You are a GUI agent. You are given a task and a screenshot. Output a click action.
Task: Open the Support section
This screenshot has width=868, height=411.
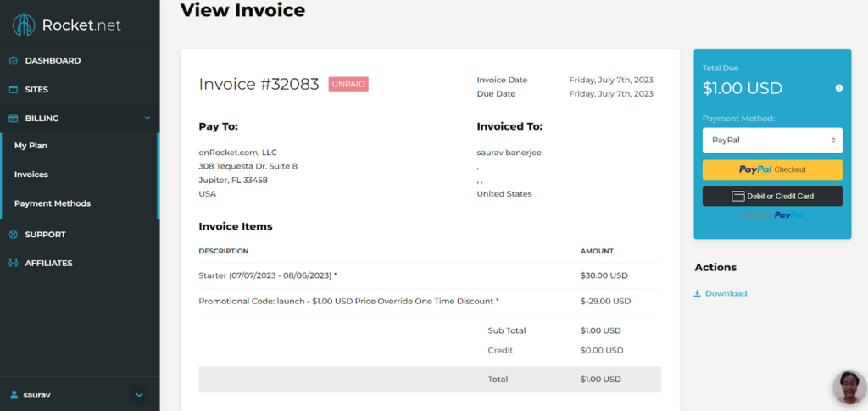46,235
